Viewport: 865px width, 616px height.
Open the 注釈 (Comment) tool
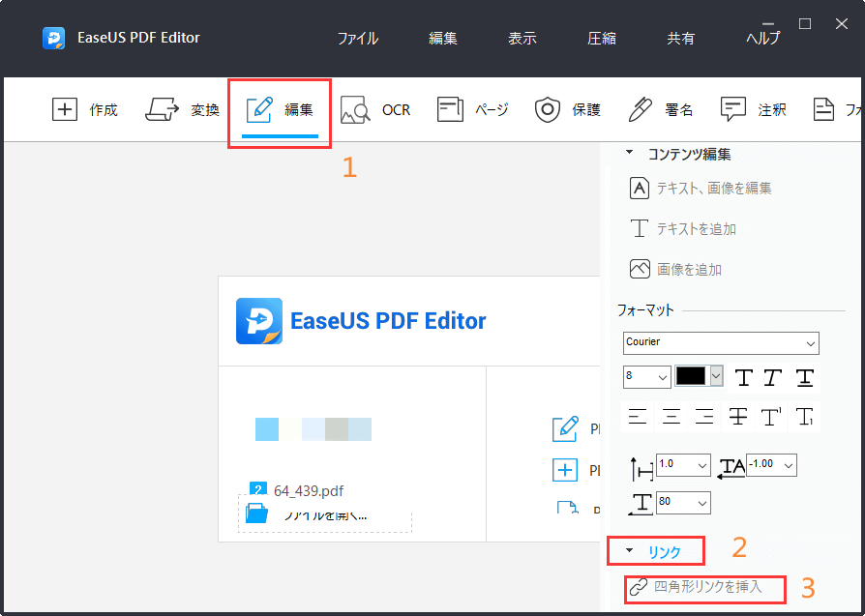733,109
